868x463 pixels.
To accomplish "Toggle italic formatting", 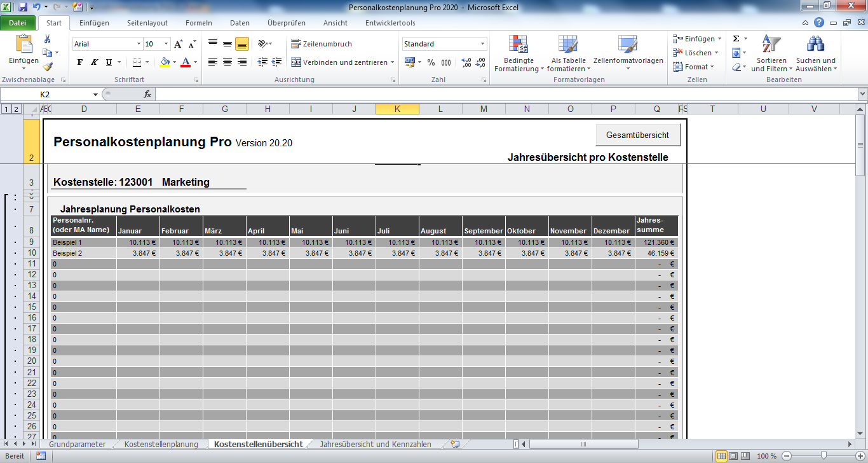I will [95, 62].
